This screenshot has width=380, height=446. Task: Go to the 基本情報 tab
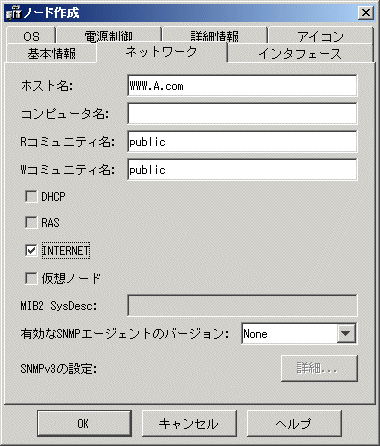(x=51, y=53)
